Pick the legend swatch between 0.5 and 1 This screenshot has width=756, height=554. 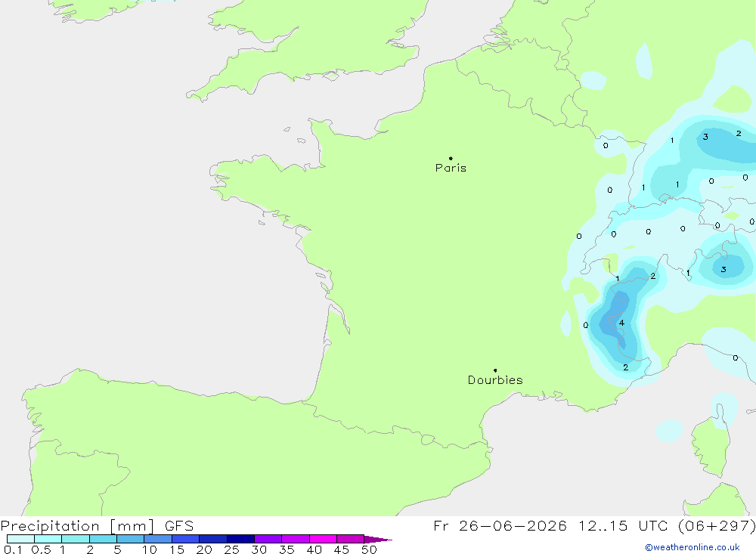coord(48,539)
